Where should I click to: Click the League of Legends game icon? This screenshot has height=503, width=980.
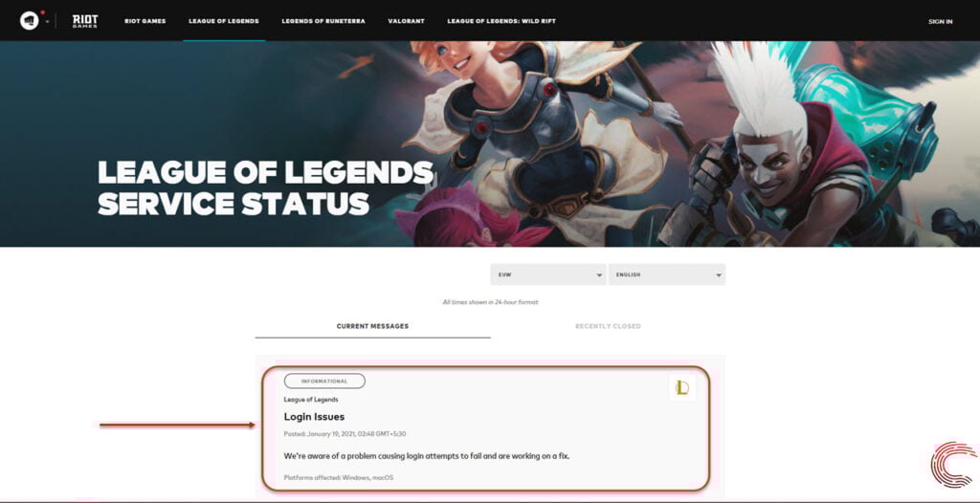681,388
